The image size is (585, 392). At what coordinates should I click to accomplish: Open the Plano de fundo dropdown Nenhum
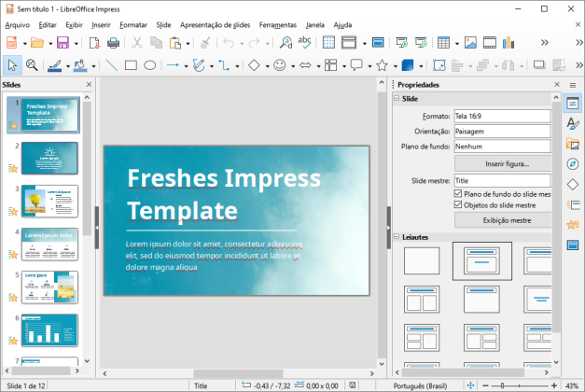point(502,147)
